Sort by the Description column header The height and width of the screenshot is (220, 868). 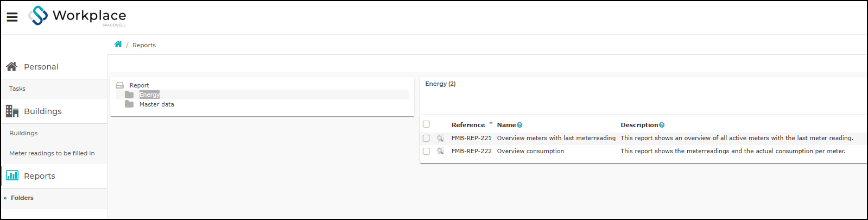[x=639, y=125]
